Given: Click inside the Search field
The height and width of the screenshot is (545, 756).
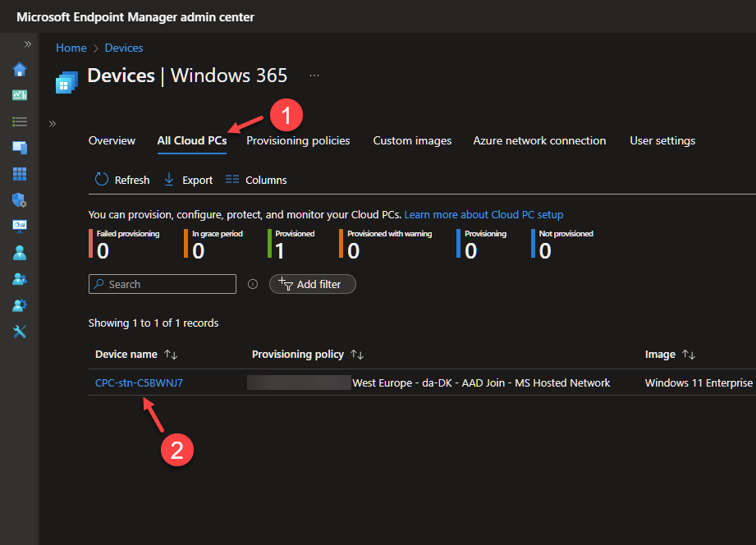Looking at the screenshot, I should coord(162,284).
